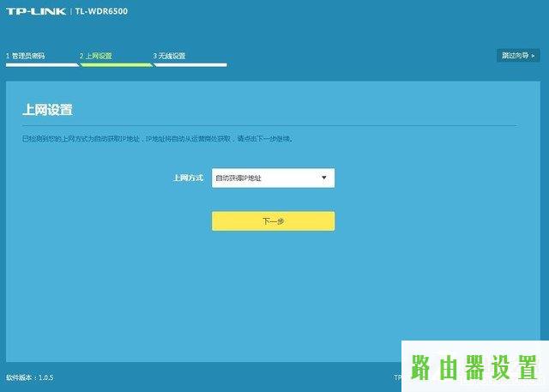Click the divider line below 上网设置 heading
The image size is (549, 392).
(x=268, y=125)
